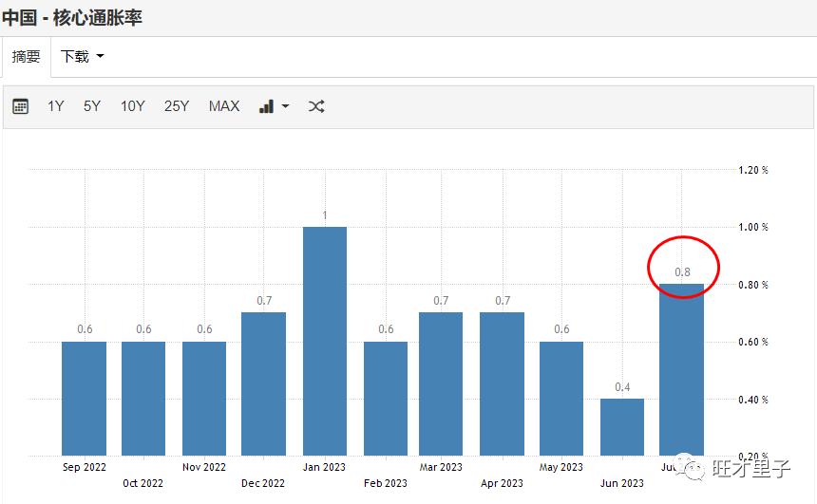Click the Feb 2023 bar
Image resolution: width=817 pixels, height=504 pixels.
pyautogui.click(x=385, y=399)
